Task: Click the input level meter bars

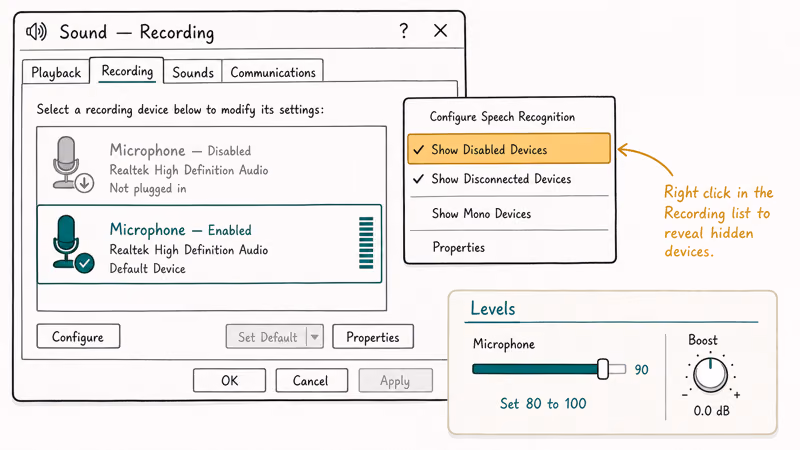Action: (366, 243)
